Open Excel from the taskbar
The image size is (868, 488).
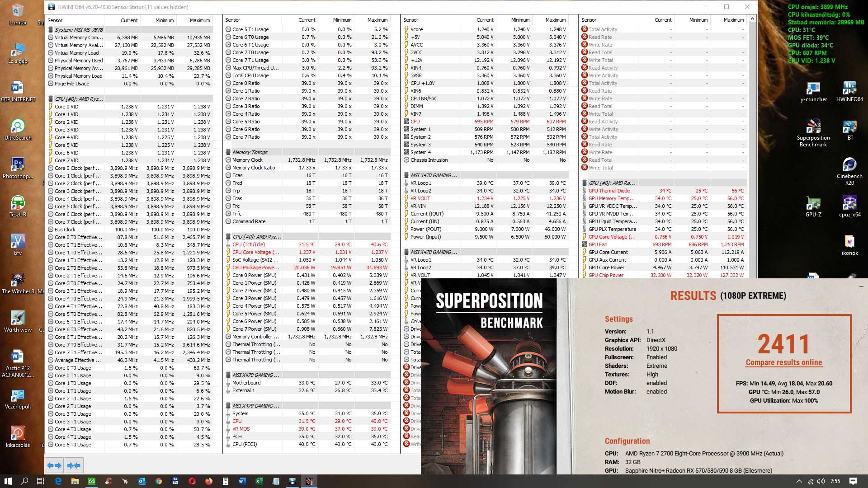click(x=259, y=481)
